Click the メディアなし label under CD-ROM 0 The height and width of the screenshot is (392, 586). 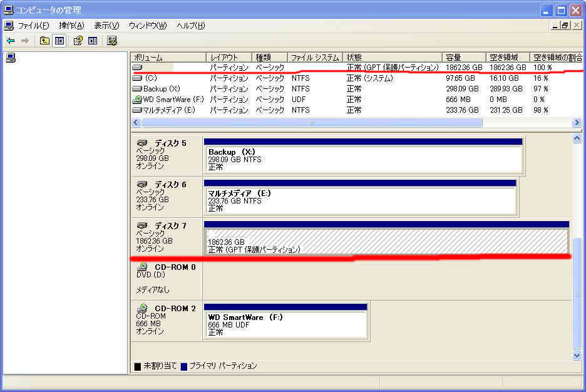coord(152,289)
